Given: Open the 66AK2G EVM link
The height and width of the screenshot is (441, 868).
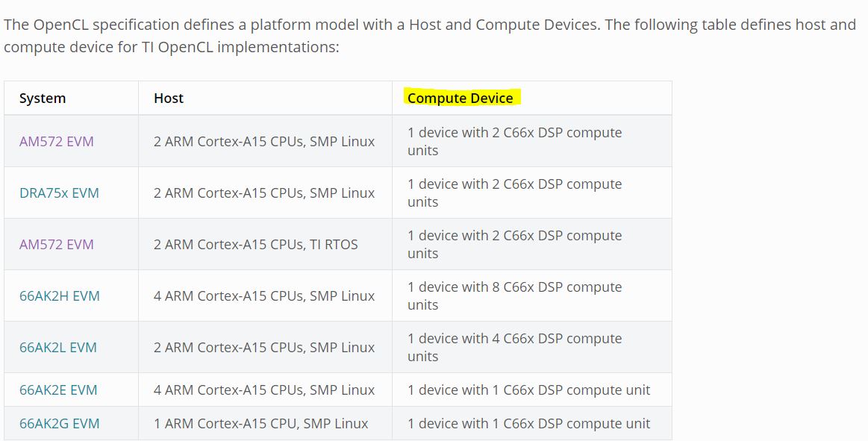Looking at the screenshot, I should tap(59, 423).
